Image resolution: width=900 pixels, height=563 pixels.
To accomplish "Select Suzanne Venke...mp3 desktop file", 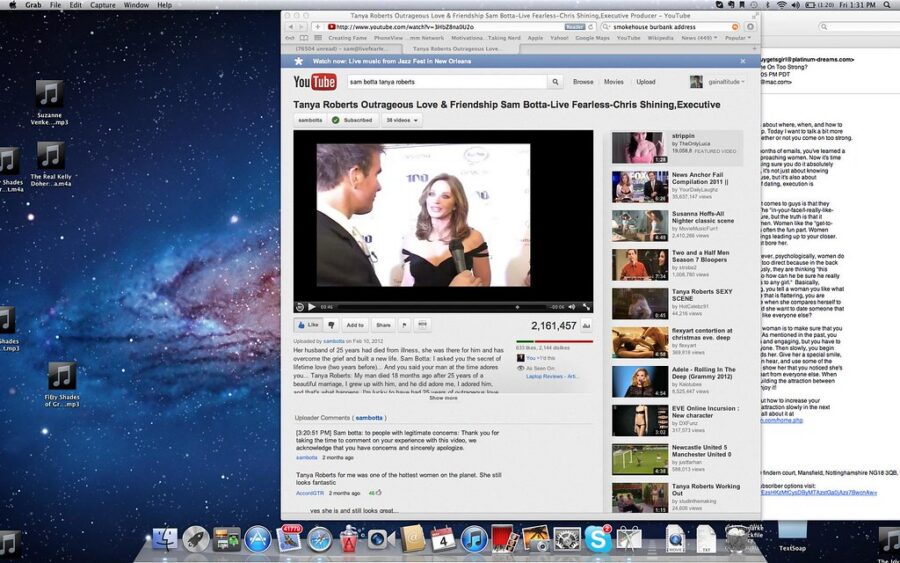I will [50, 102].
